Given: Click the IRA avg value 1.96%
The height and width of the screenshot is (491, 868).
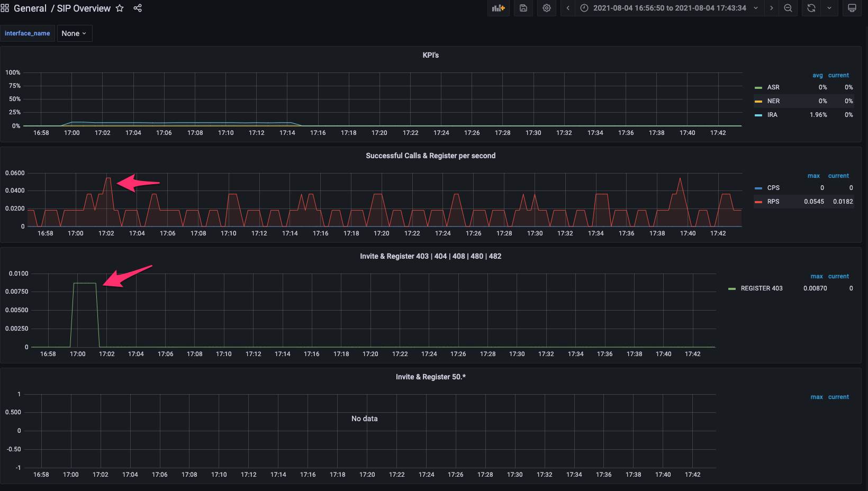Looking at the screenshot, I should coord(818,115).
